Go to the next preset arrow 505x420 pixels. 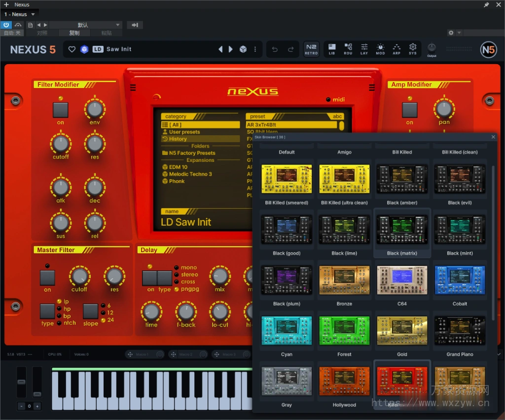(x=230, y=49)
